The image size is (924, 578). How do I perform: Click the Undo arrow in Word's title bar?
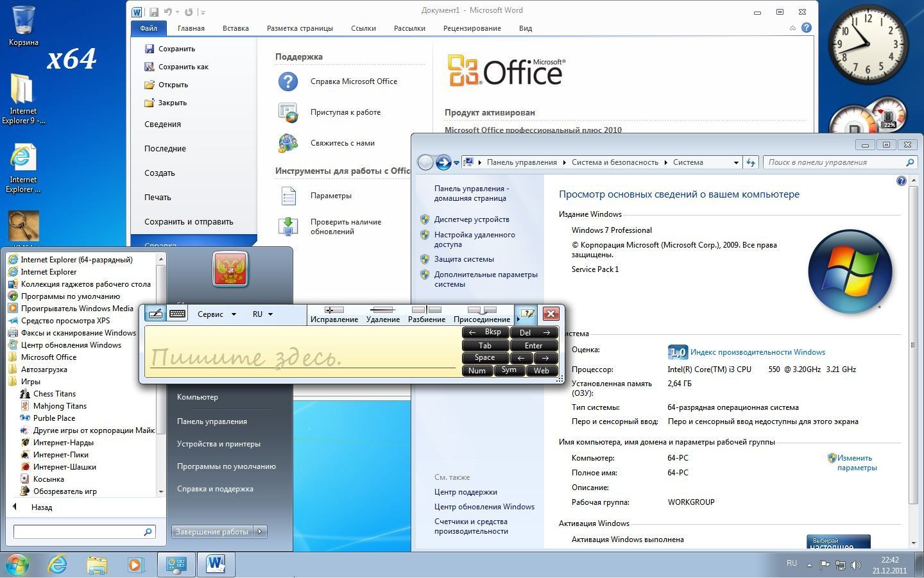[168, 12]
